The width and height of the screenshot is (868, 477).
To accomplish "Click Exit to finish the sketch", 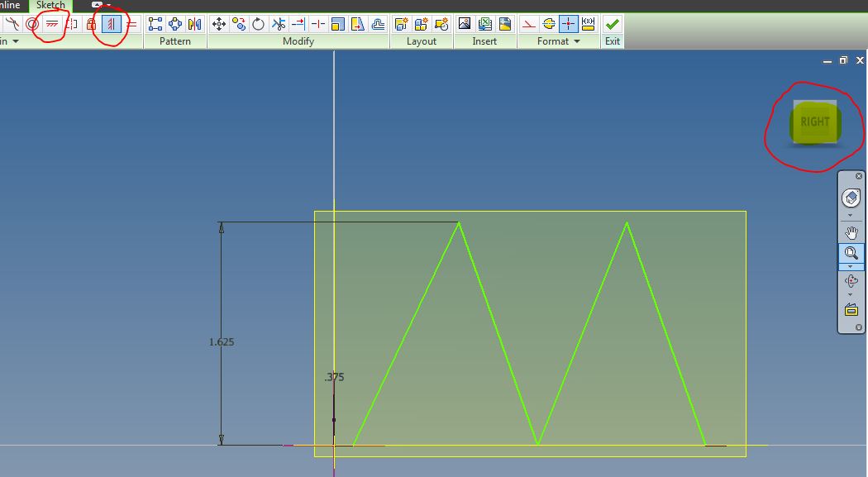I will click(x=611, y=23).
